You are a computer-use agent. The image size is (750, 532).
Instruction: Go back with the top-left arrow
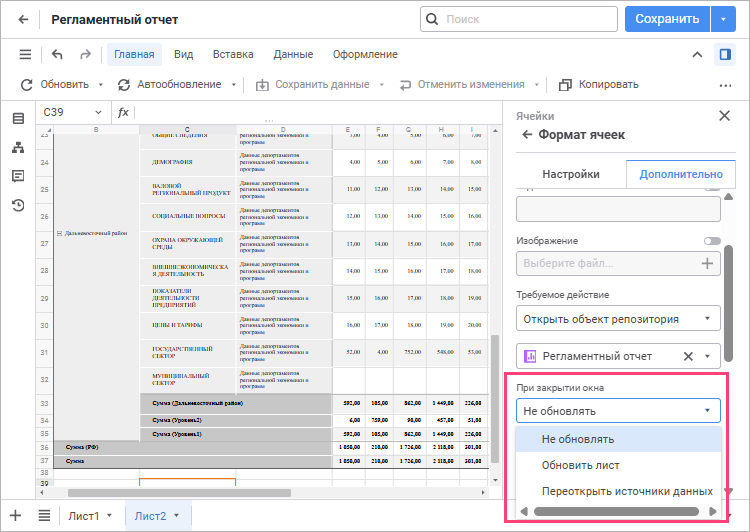point(23,20)
